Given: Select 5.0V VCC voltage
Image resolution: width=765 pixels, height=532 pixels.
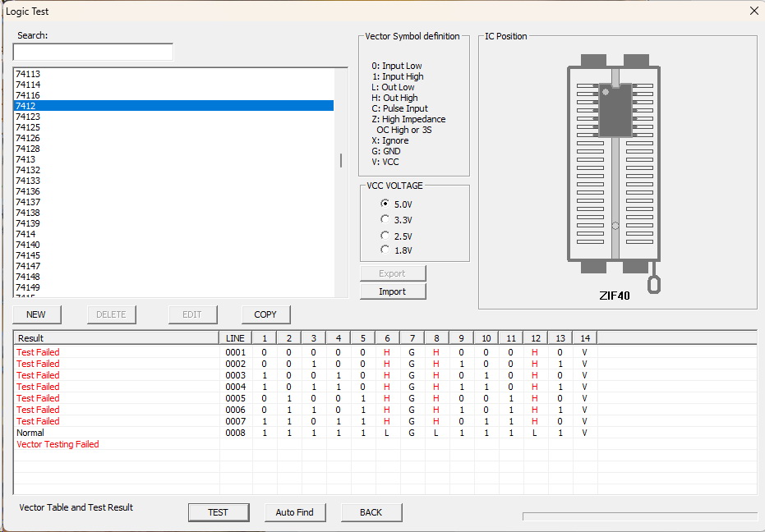Looking at the screenshot, I should 385,204.
